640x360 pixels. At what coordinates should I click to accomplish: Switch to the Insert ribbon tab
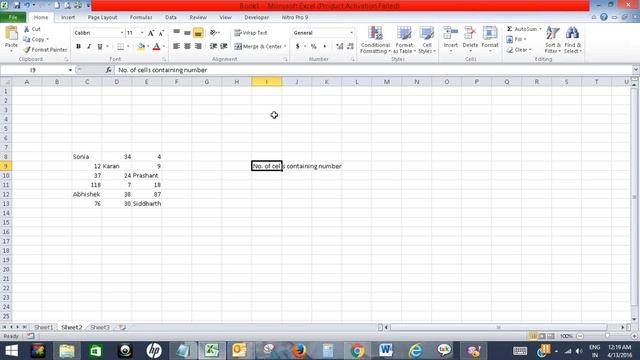pyautogui.click(x=68, y=18)
